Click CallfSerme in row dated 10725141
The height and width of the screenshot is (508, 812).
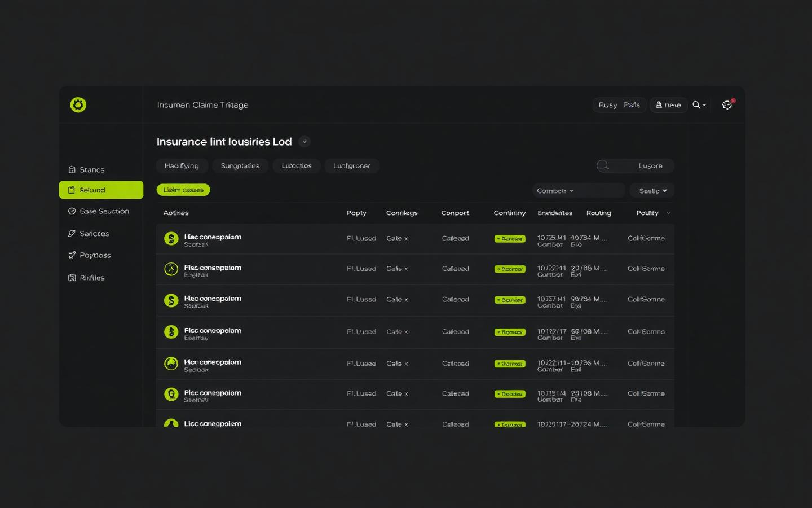click(646, 238)
